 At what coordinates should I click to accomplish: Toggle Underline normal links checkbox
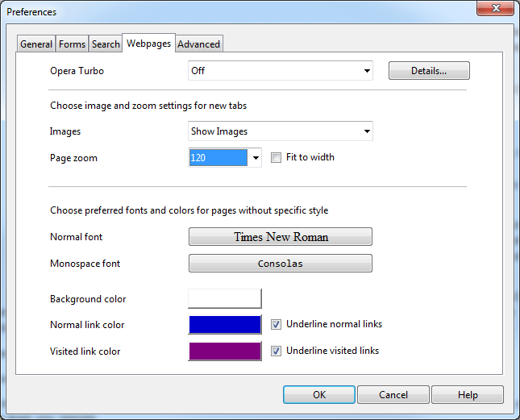tap(276, 324)
